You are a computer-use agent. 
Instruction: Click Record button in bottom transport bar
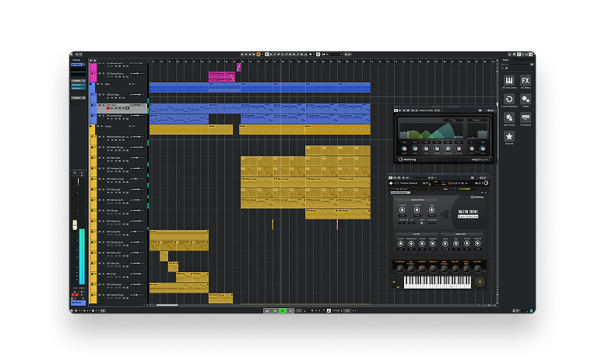[x=290, y=310]
